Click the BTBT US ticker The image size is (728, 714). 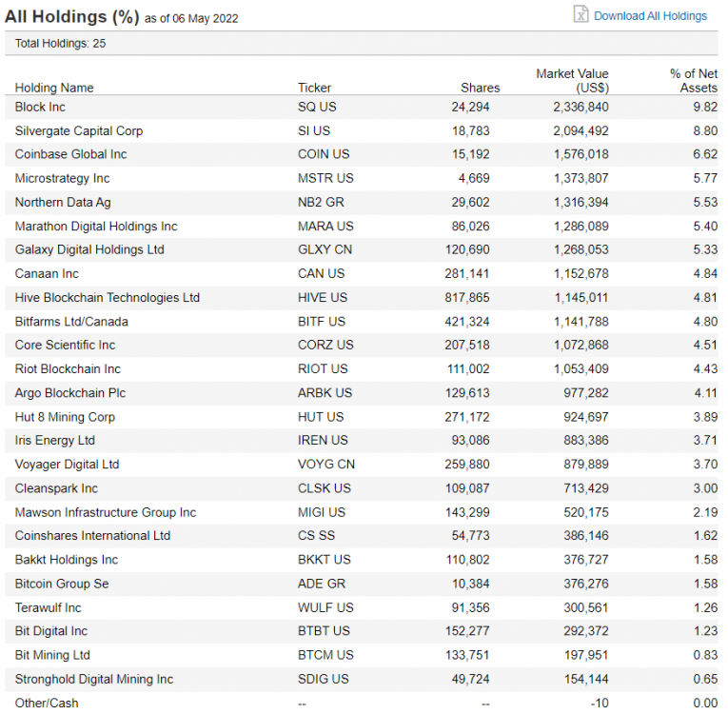click(x=324, y=632)
